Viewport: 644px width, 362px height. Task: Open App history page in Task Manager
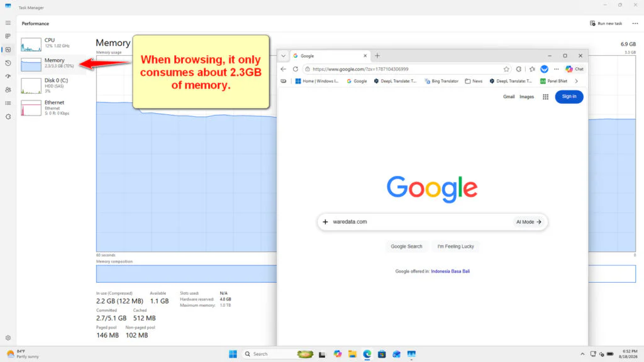click(8, 63)
